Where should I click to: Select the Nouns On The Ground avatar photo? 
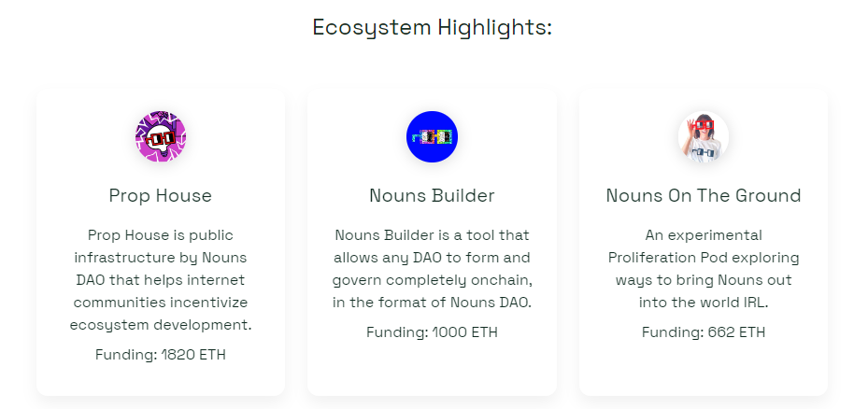point(704,136)
